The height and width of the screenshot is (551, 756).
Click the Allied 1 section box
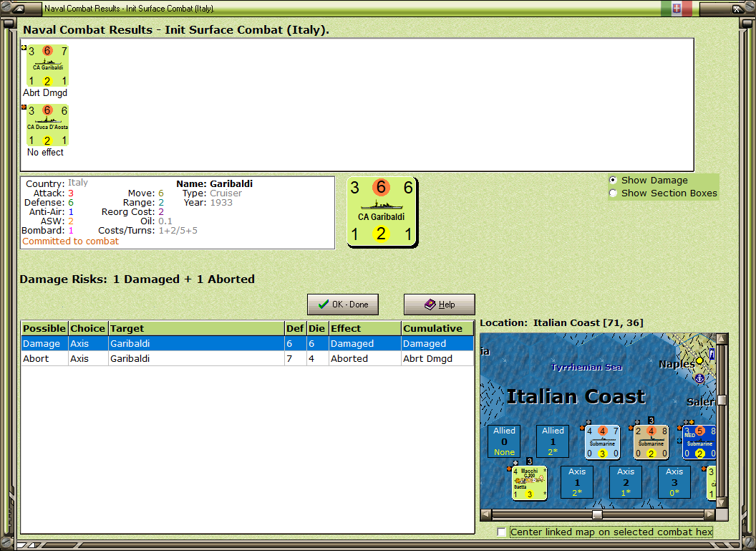pos(553,441)
